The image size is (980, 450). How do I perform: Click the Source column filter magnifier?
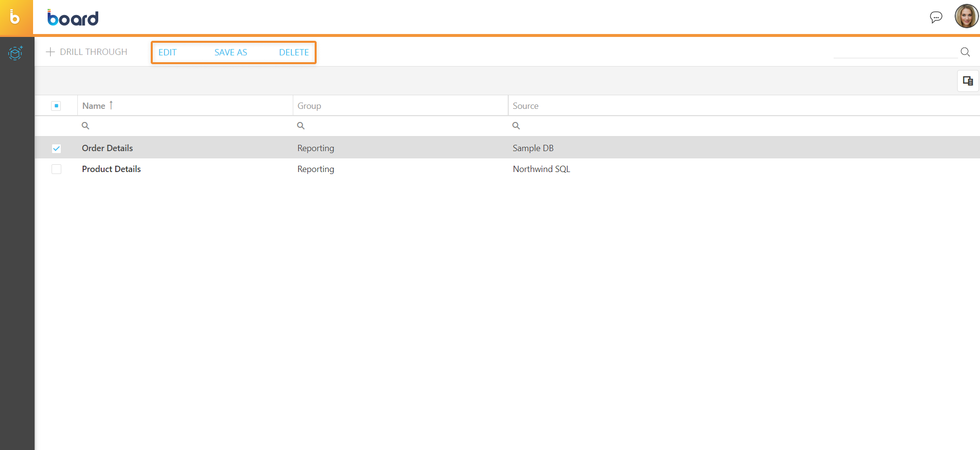(x=516, y=126)
